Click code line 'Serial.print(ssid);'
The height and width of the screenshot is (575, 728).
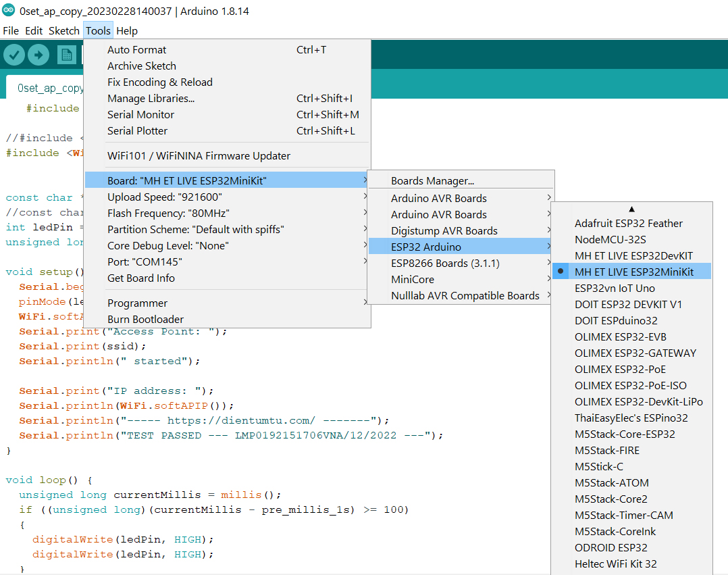pyautogui.click(x=82, y=346)
